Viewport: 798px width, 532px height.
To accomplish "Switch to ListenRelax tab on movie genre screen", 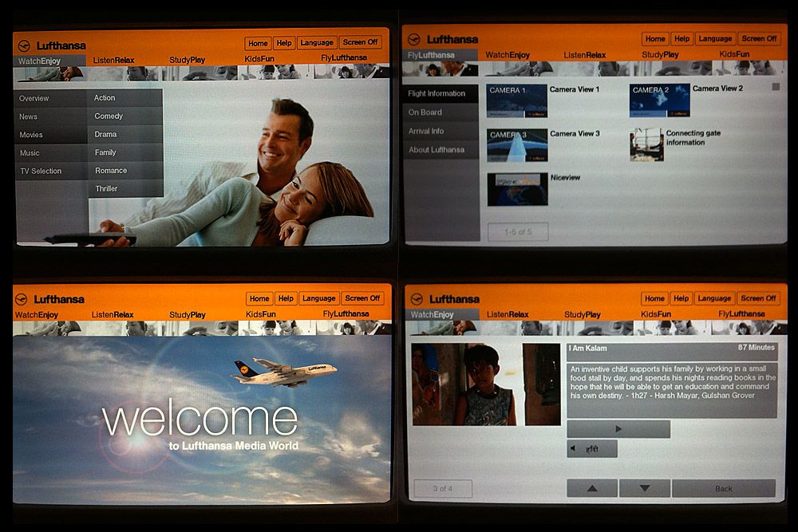I will click(113, 60).
